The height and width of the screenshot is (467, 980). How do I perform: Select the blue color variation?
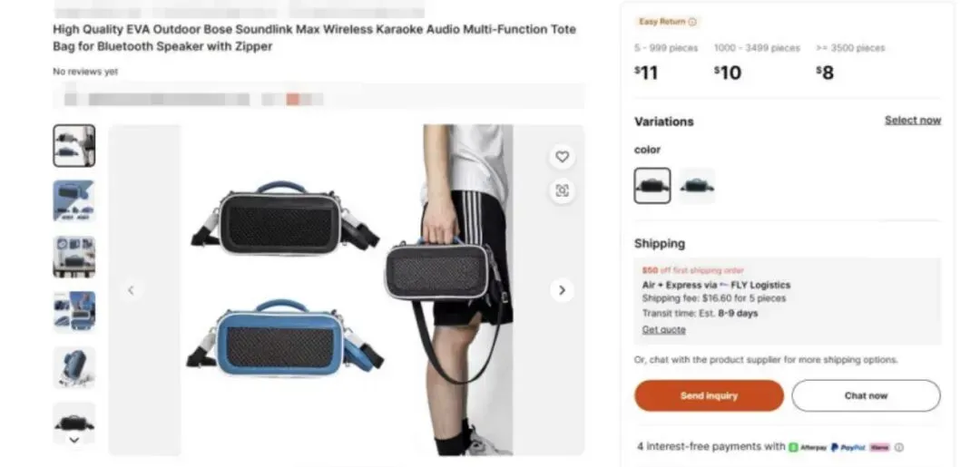click(697, 185)
